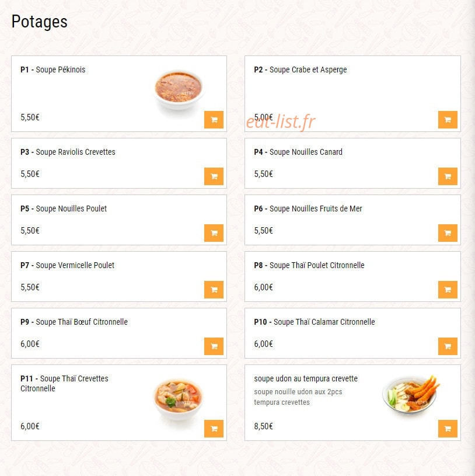This screenshot has width=475, height=476.
Task: Add P10 Soupe Thaï Calamar Citronnelle to cart
Action: 448,346
